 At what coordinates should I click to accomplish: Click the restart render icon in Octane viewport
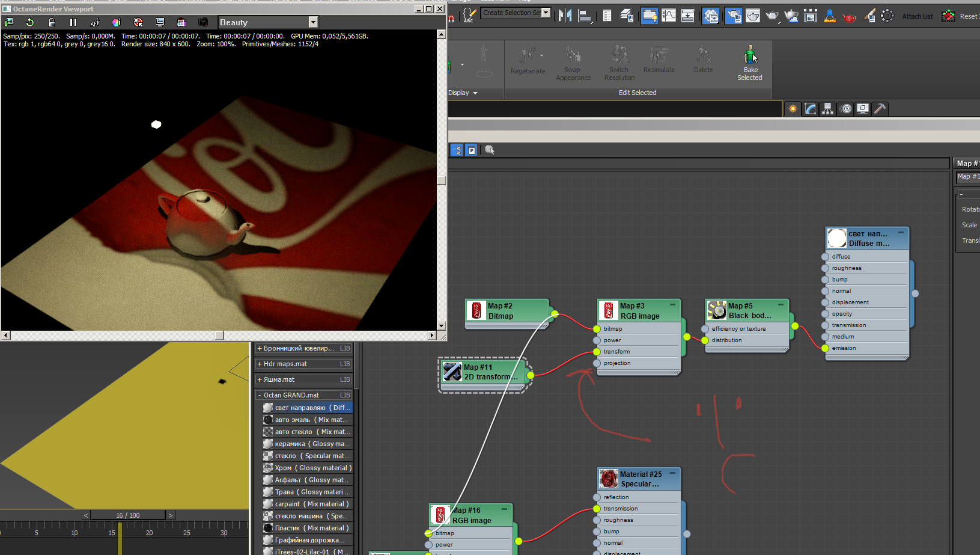[x=30, y=22]
